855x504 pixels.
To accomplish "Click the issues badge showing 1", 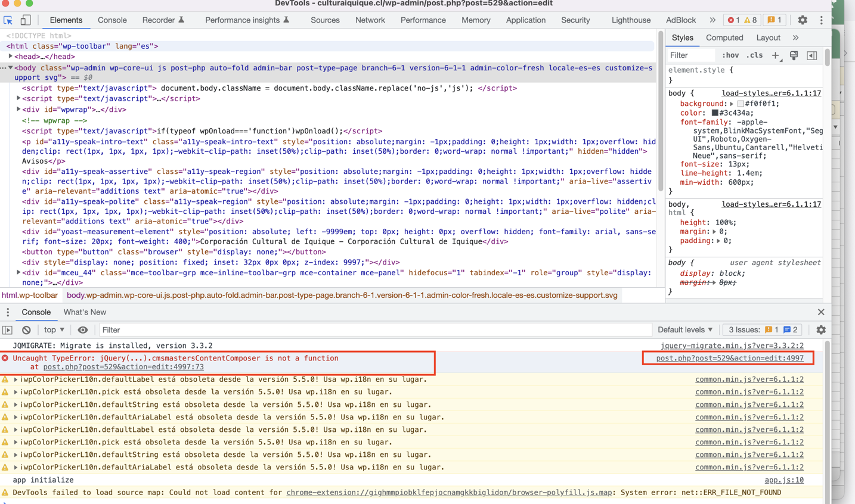I will coord(775,20).
